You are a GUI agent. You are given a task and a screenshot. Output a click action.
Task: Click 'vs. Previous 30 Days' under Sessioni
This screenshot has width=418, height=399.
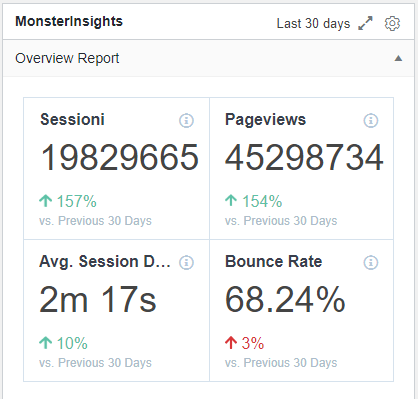click(x=95, y=221)
